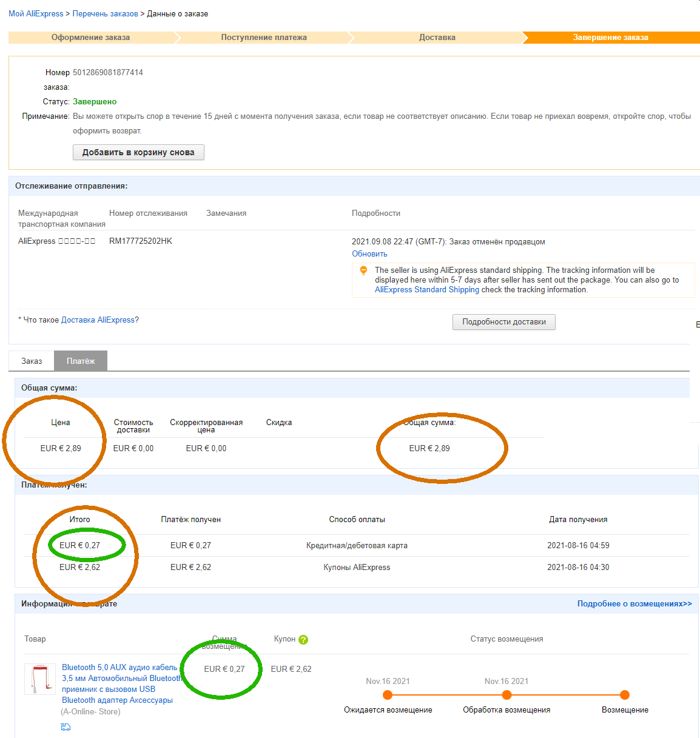Click the first refund progress dot, Ожидается возмещение

click(388, 695)
